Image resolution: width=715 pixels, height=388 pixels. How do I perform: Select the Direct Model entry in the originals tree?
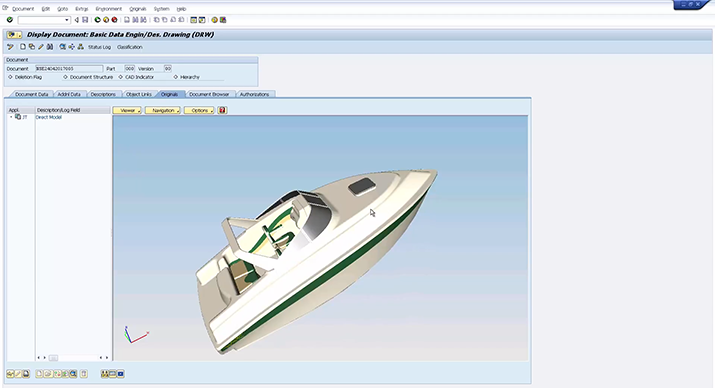[x=48, y=117]
